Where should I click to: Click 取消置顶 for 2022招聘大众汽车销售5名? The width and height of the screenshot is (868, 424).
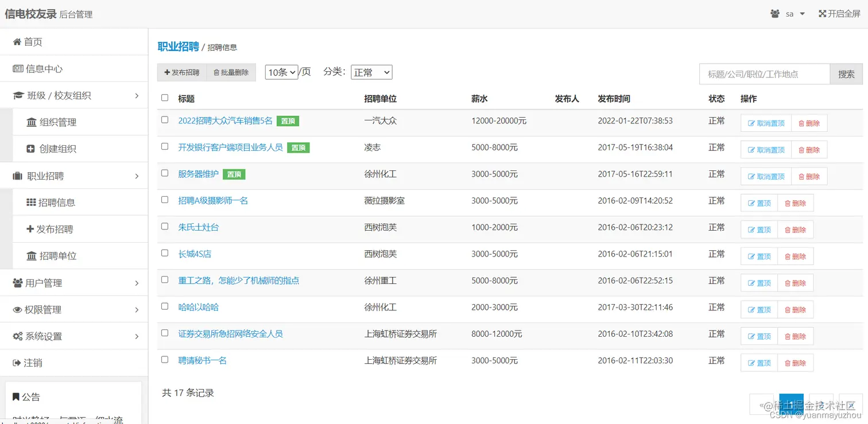[x=766, y=123]
